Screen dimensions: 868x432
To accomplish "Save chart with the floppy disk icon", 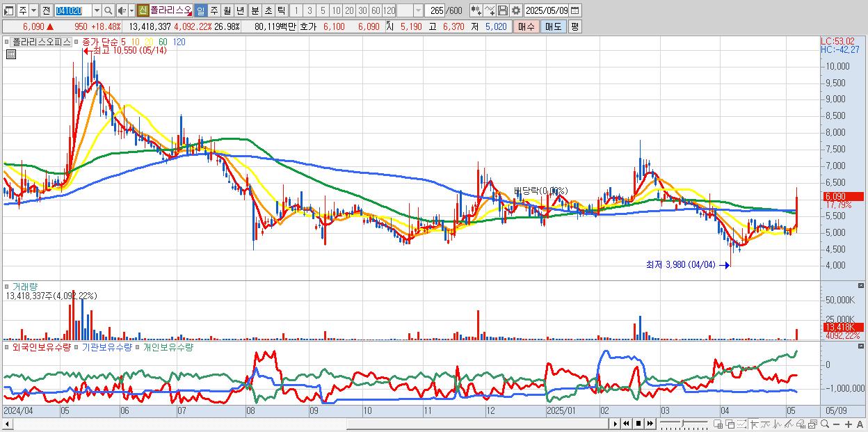I will [x=503, y=10].
